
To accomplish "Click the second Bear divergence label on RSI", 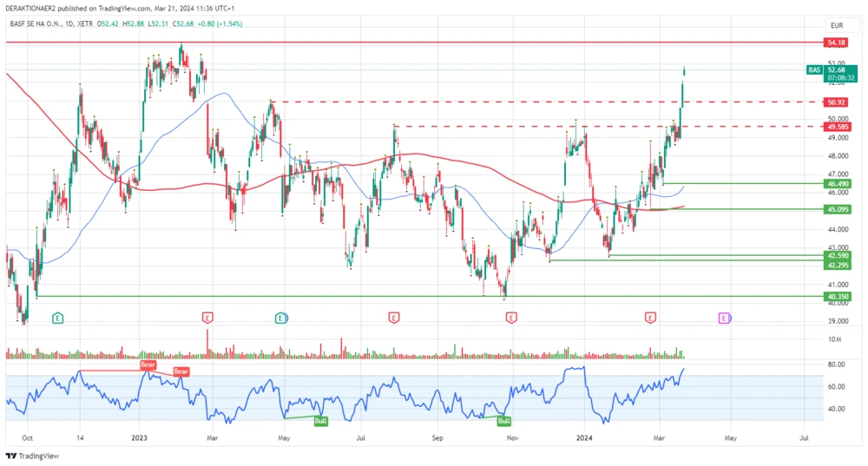I will 181,371.
